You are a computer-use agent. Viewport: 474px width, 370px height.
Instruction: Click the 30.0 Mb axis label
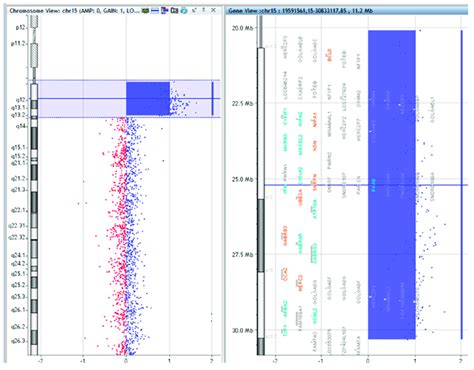(x=243, y=330)
